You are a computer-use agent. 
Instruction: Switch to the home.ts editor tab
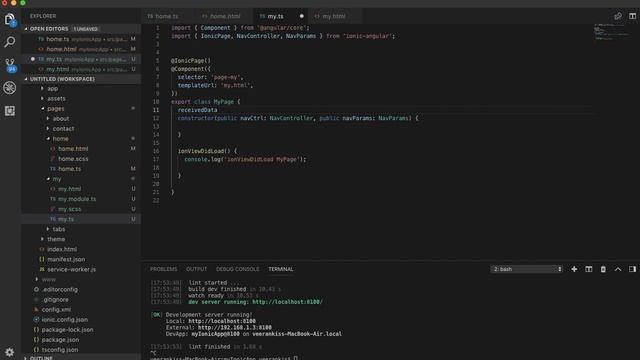click(x=167, y=16)
